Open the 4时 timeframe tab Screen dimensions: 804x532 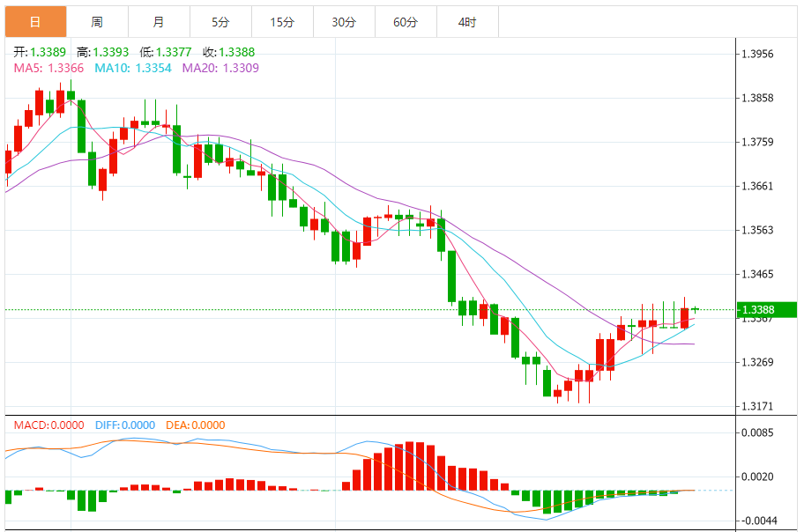pyautogui.click(x=467, y=22)
